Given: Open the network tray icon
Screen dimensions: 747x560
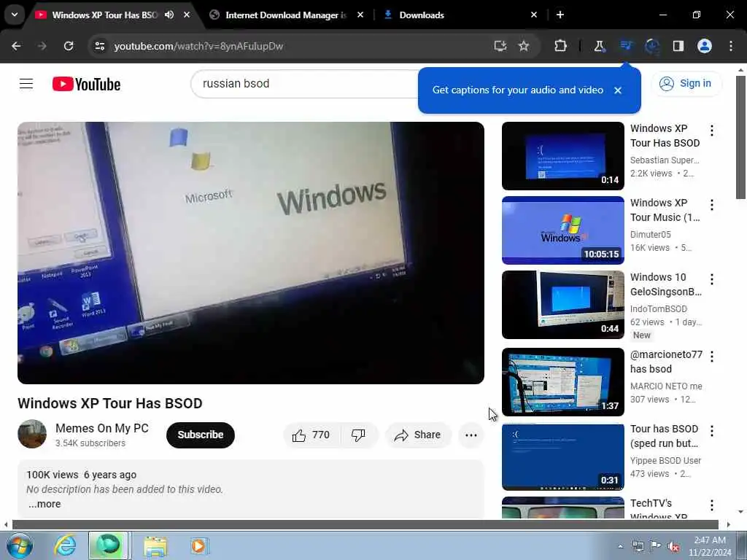Looking at the screenshot, I should click(x=638, y=546).
